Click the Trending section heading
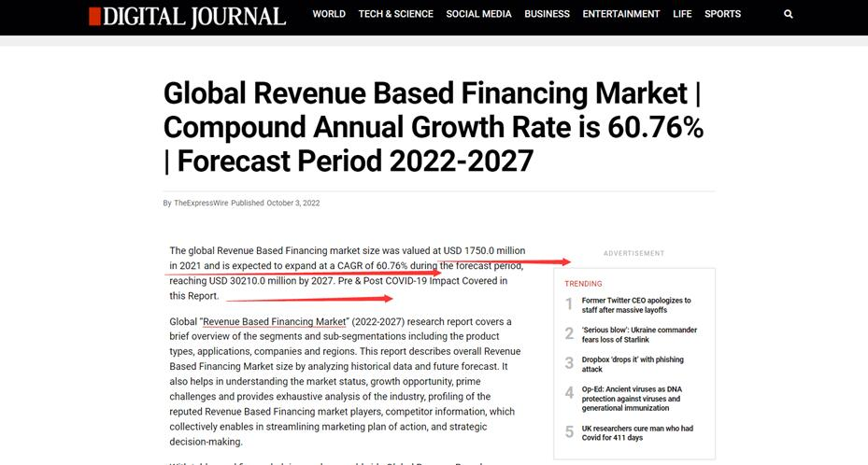 (583, 284)
